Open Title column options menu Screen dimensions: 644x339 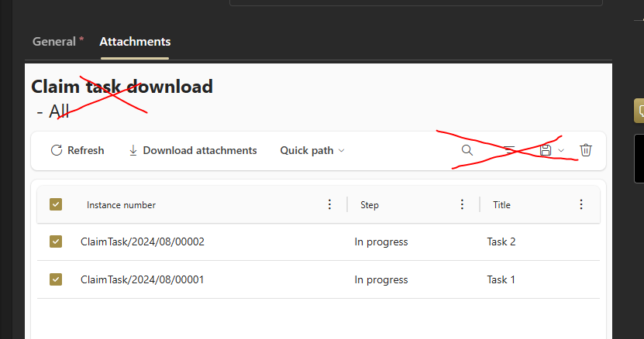[x=581, y=204]
